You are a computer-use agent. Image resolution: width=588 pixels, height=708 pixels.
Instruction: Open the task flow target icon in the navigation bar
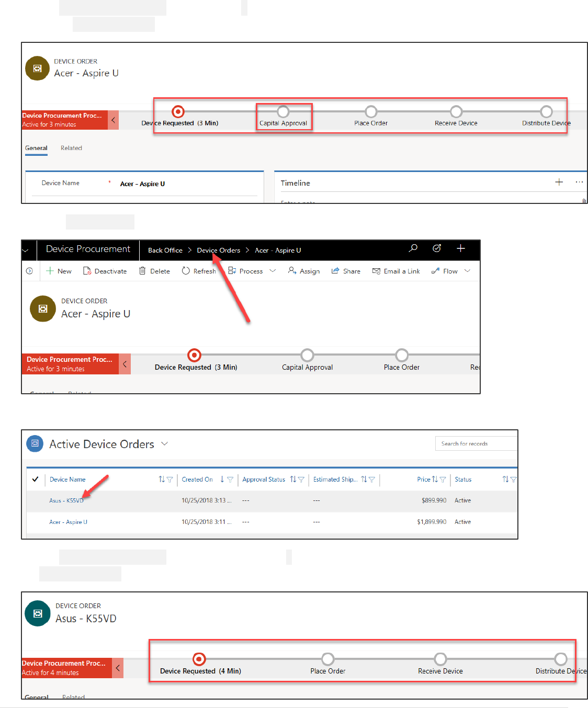[437, 248]
